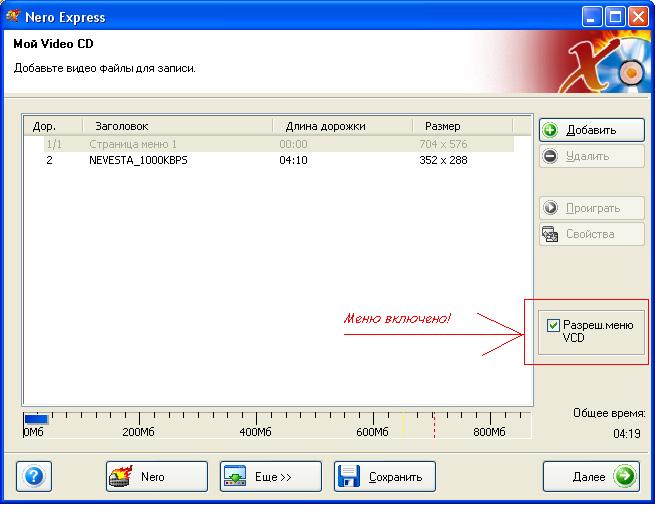Viewport: 655px width, 526px height.
Task: Click the Сохранить button label
Action: point(395,477)
